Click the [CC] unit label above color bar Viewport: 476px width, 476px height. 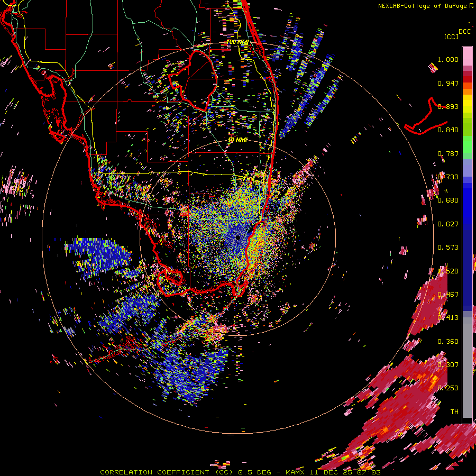(451, 36)
